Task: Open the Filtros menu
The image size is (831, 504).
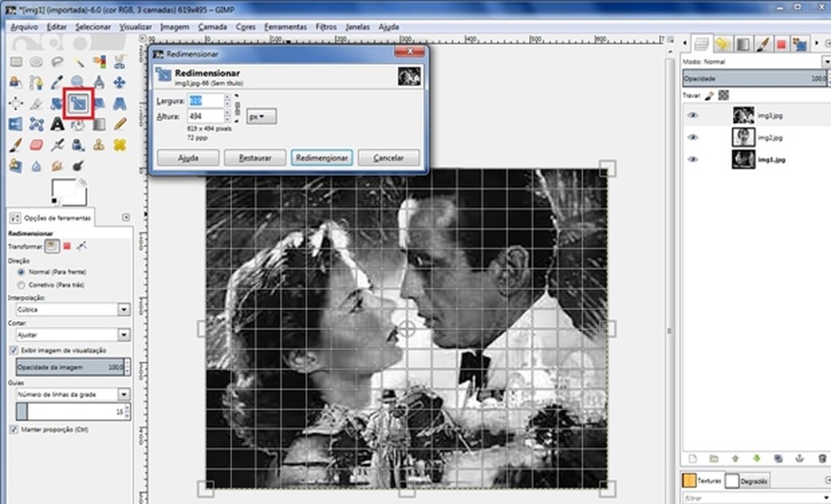Action: (x=326, y=26)
